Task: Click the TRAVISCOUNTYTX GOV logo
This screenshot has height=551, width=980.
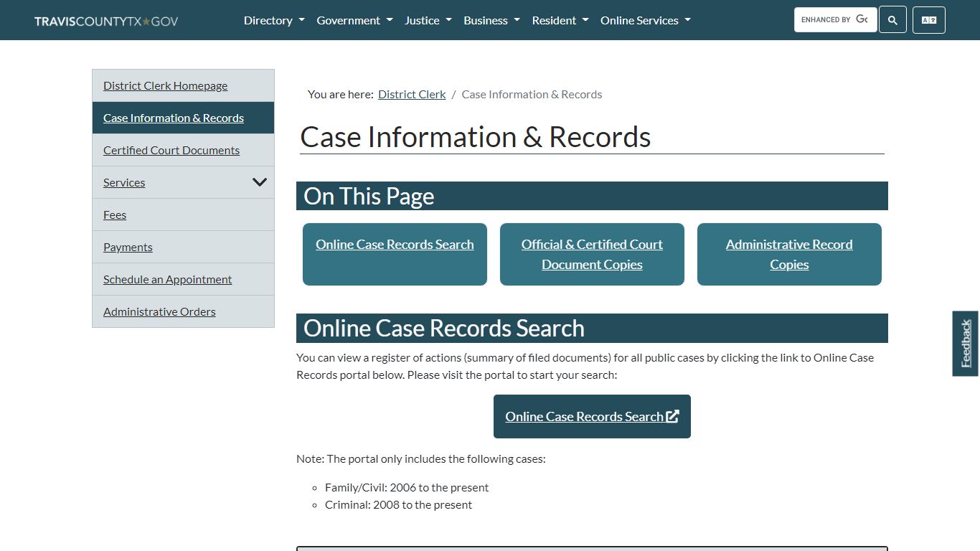Action: pos(105,21)
